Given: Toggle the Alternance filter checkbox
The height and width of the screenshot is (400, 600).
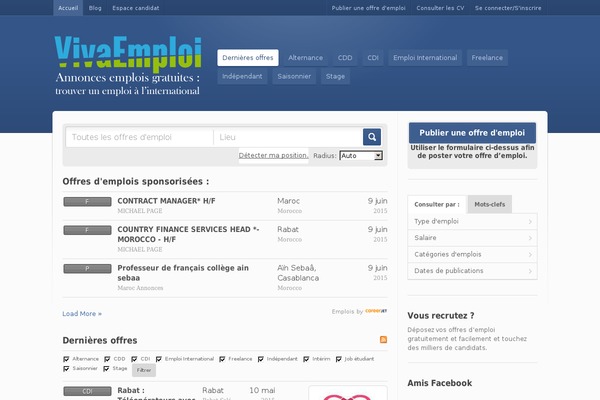Looking at the screenshot, I should point(66,359).
